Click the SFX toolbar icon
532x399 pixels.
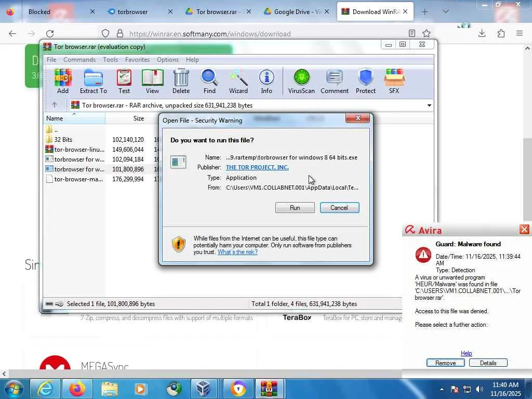(x=394, y=82)
